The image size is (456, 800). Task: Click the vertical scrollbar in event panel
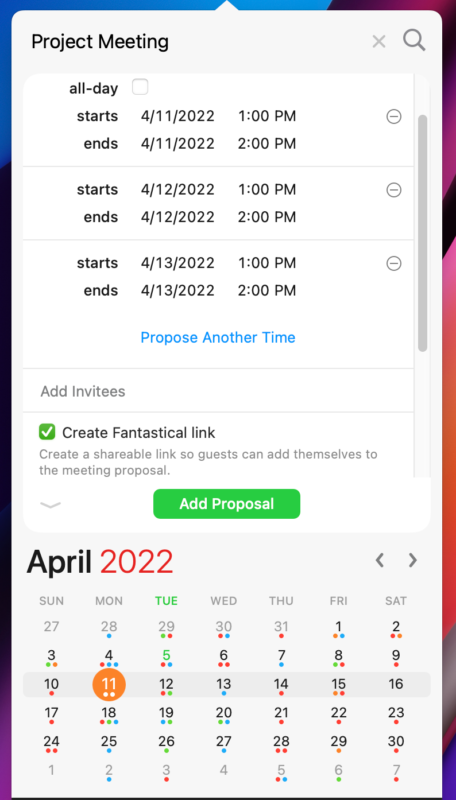click(x=422, y=233)
